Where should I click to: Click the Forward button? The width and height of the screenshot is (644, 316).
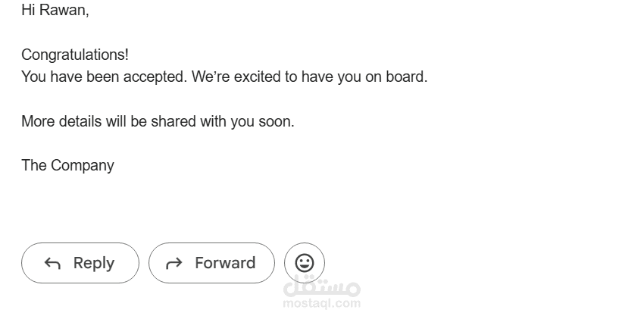tap(211, 263)
